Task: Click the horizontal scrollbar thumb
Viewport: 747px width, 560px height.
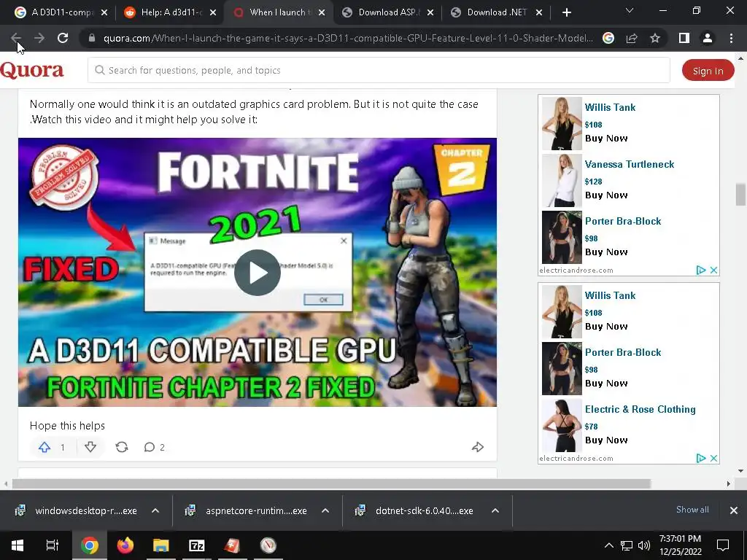Action: coord(331,484)
